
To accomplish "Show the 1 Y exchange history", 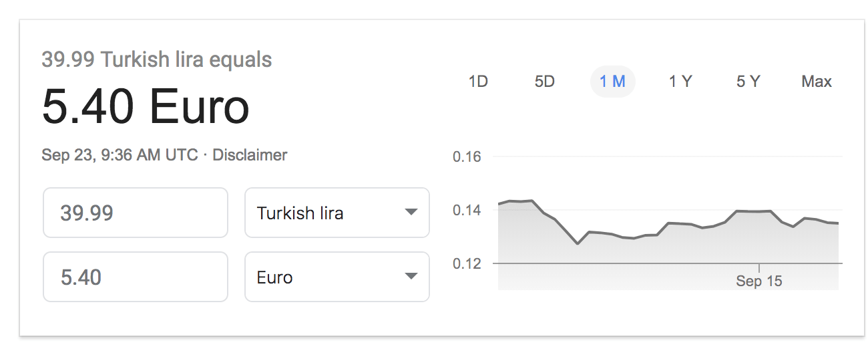I will coord(680,82).
